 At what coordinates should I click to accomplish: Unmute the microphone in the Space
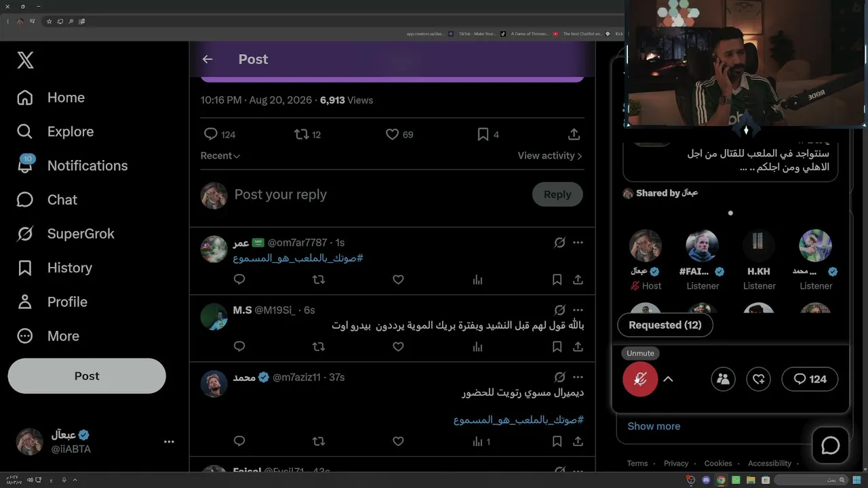click(640, 380)
